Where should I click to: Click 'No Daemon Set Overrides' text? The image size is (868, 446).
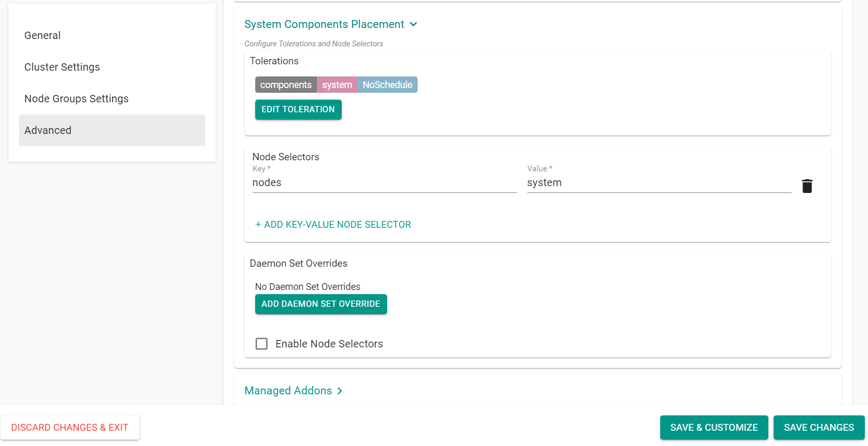308,287
